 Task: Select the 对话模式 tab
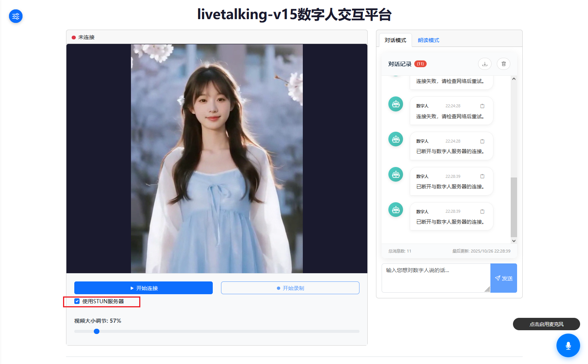[x=395, y=40]
